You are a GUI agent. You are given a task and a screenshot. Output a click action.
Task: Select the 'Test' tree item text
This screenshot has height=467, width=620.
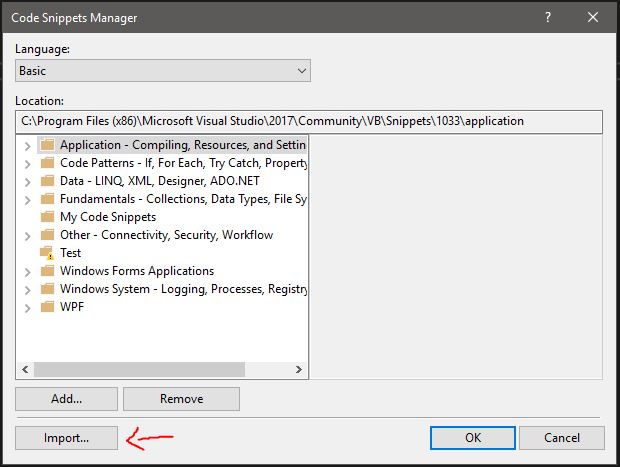pyautogui.click(x=70, y=253)
